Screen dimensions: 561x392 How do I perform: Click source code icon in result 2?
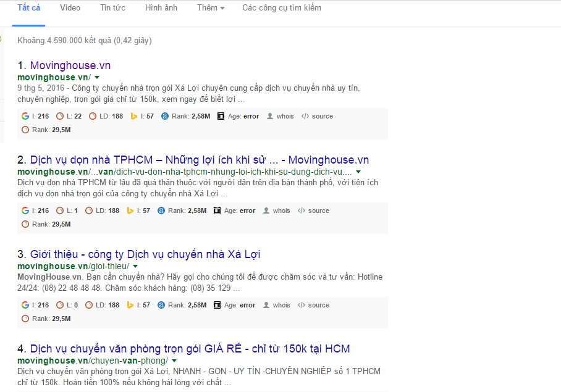pyautogui.click(x=302, y=211)
